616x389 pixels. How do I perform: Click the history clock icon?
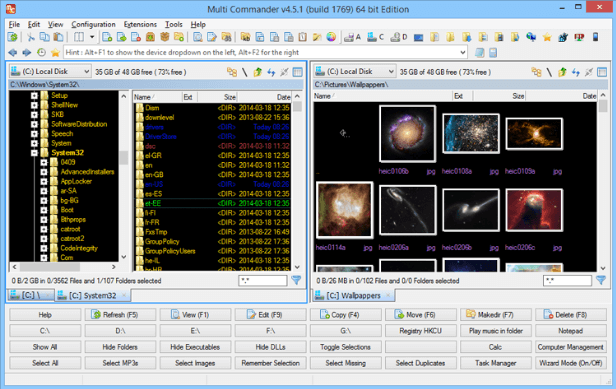click(x=41, y=52)
